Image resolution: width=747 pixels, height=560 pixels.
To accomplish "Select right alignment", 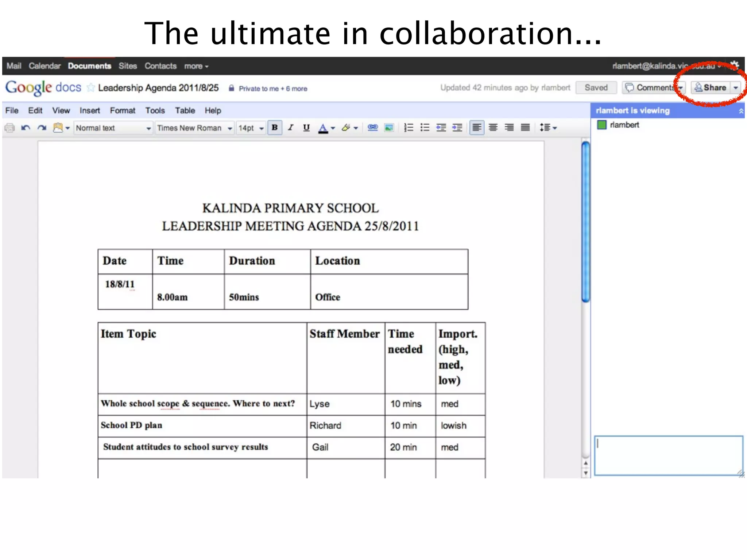I will point(509,128).
